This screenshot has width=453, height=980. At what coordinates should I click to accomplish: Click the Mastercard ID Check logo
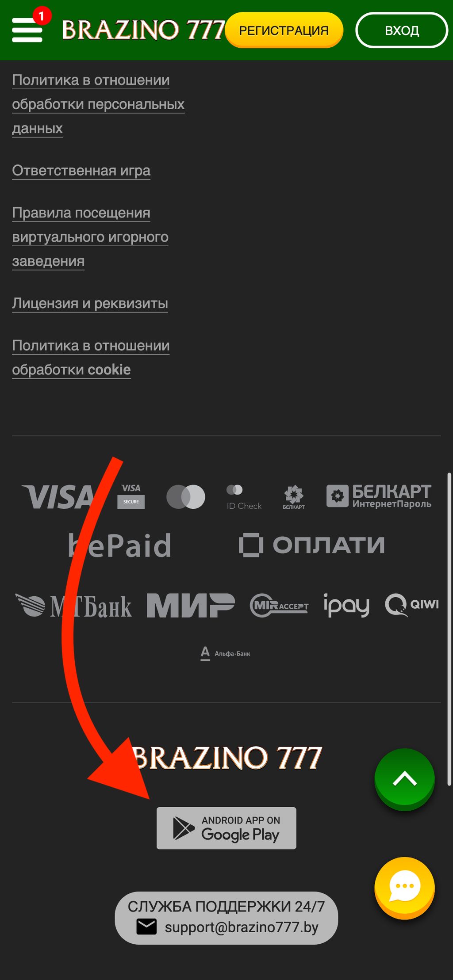coord(244,497)
